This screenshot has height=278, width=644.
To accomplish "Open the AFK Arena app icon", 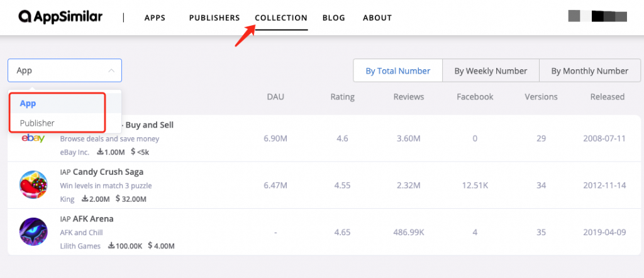I will click(33, 232).
